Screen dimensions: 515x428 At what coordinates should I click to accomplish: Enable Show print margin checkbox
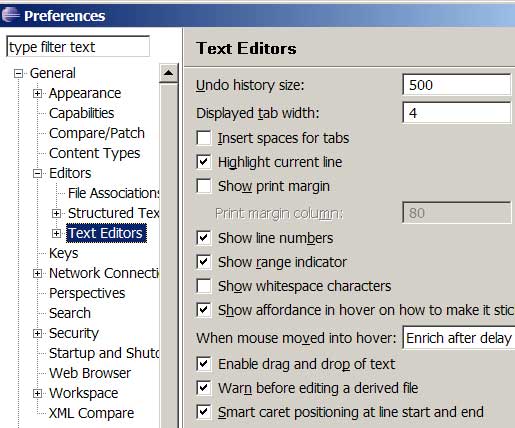point(204,186)
